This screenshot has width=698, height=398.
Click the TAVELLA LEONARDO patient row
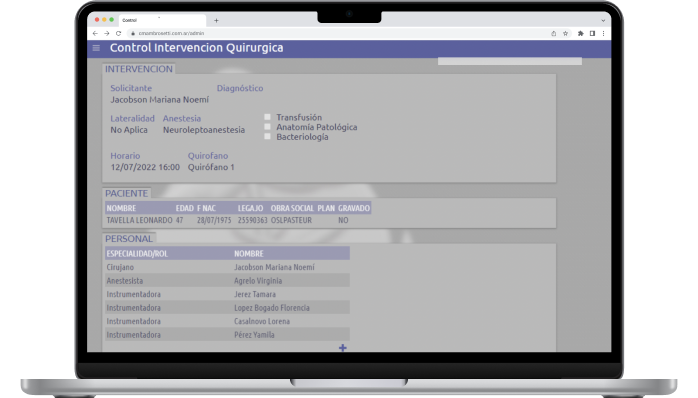[x=238, y=220]
